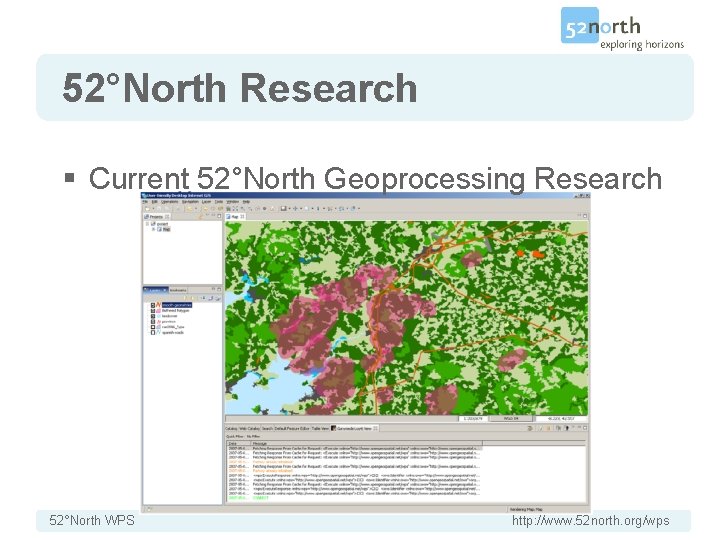Select the green last log row
Viewport: 720px width, 540px height.
354,498
